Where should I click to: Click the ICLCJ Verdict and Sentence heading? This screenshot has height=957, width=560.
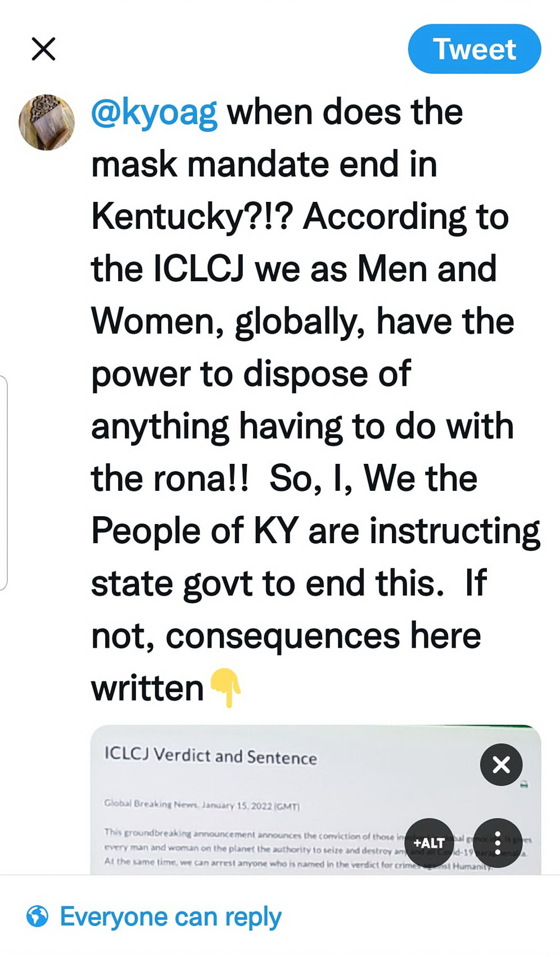211,756
